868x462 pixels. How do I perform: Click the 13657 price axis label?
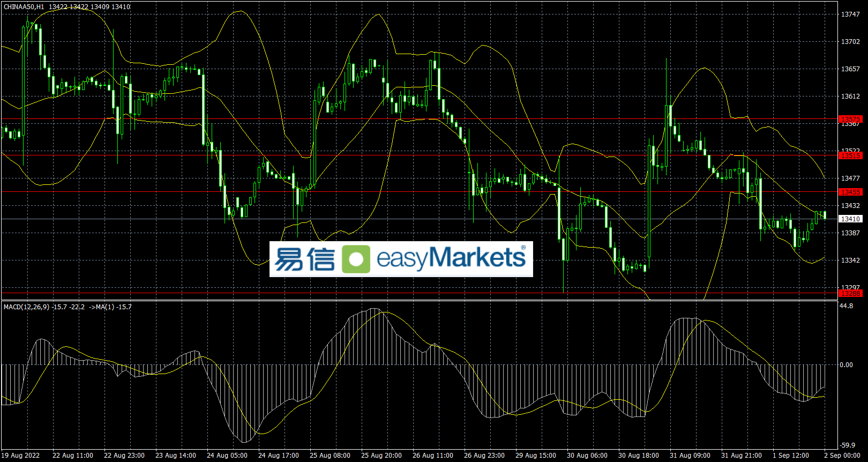(850, 69)
